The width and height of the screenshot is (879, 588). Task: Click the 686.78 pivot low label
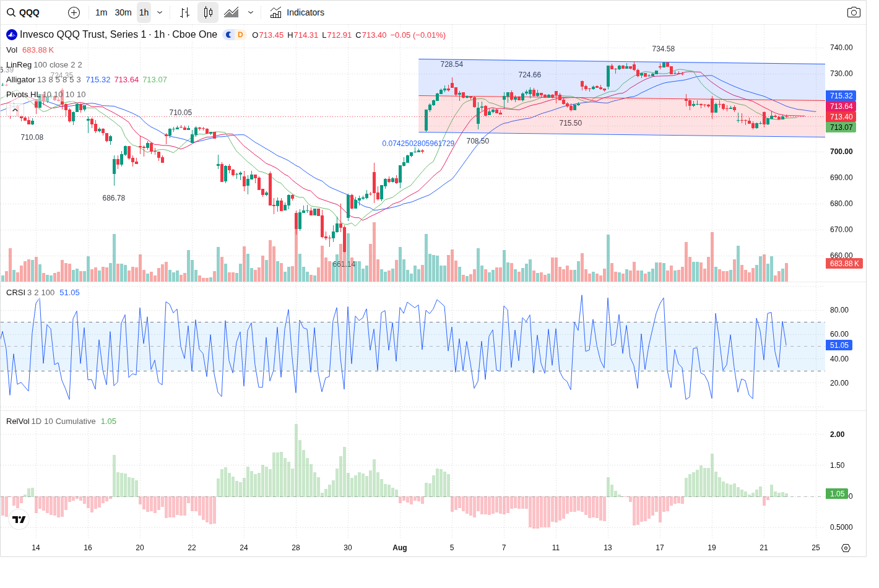[114, 198]
